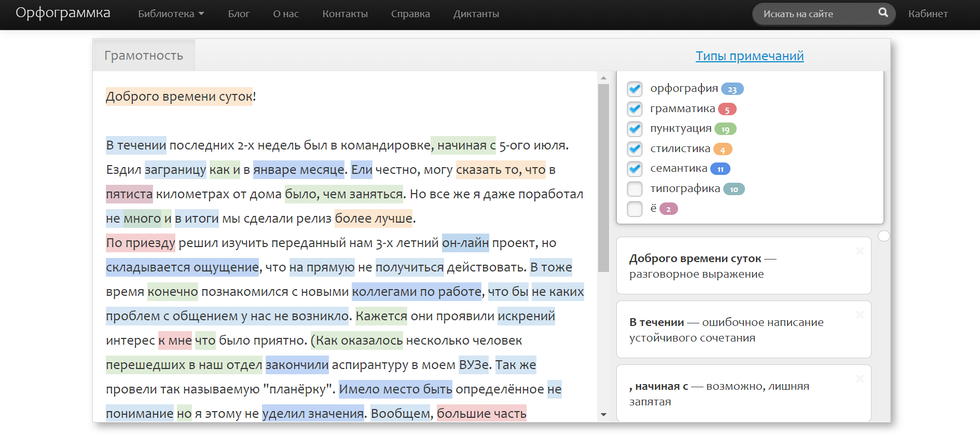Screen dimensions: 980x436
Task: Click the text area scrollbar thumb
Action: point(603,178)
